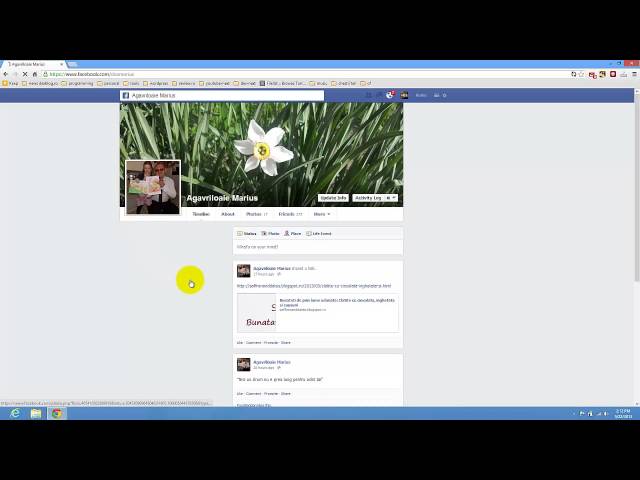Click audience icon beside '17 hours ago'
This screenshot has height=480, width=640.
tap(279, 274)
